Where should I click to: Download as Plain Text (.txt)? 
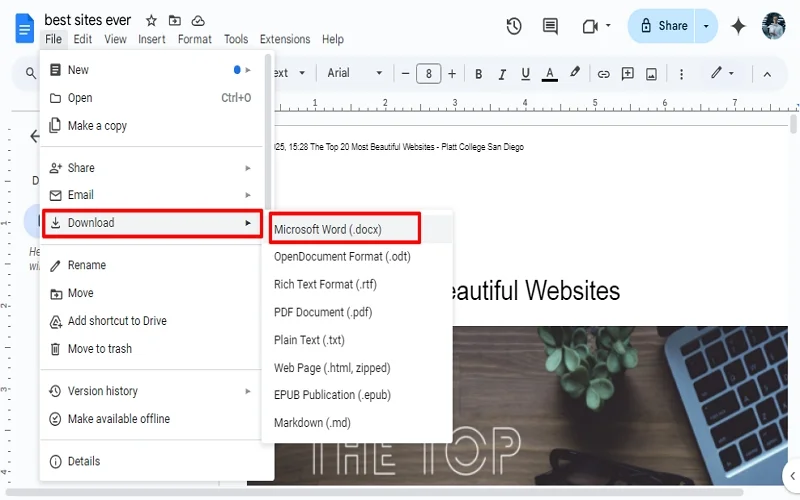tap(357, 340)
